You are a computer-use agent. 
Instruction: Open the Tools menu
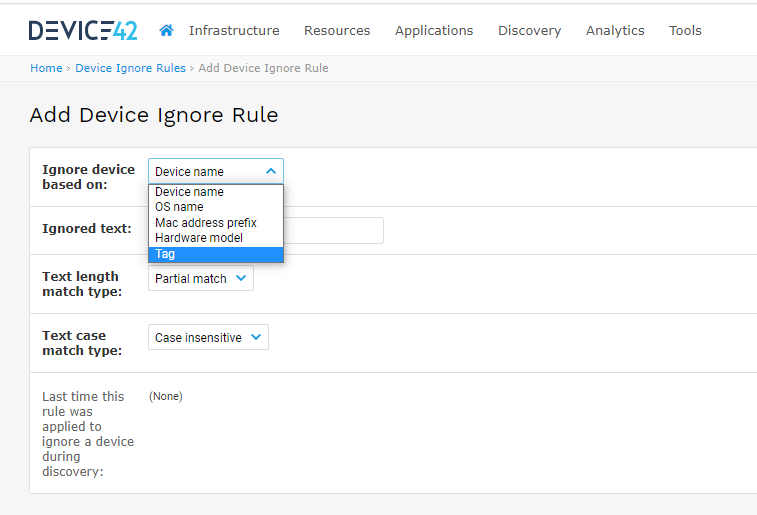[685, 30]
